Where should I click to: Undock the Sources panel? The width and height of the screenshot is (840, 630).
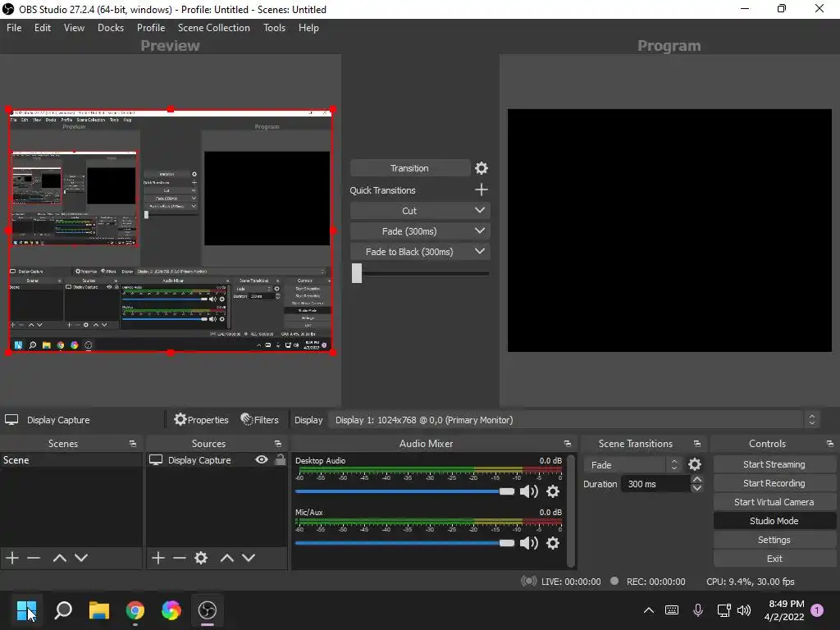click(277, 444)
